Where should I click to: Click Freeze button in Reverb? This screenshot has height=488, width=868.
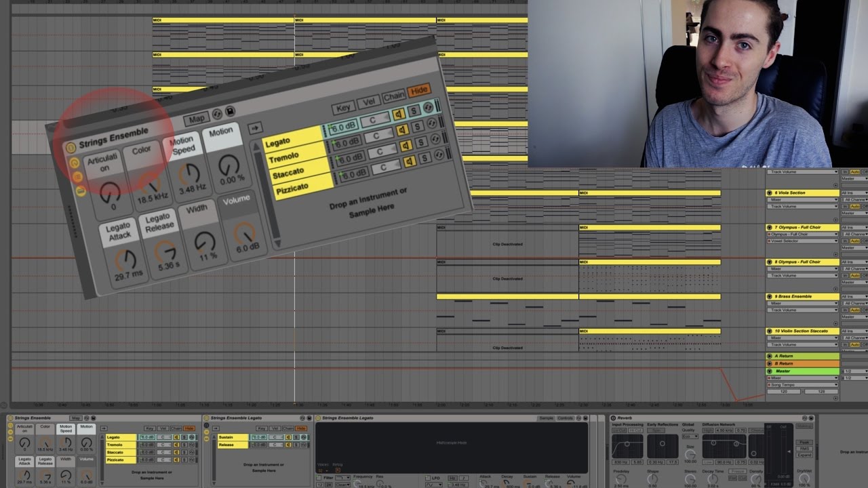[x=738, y=471]
